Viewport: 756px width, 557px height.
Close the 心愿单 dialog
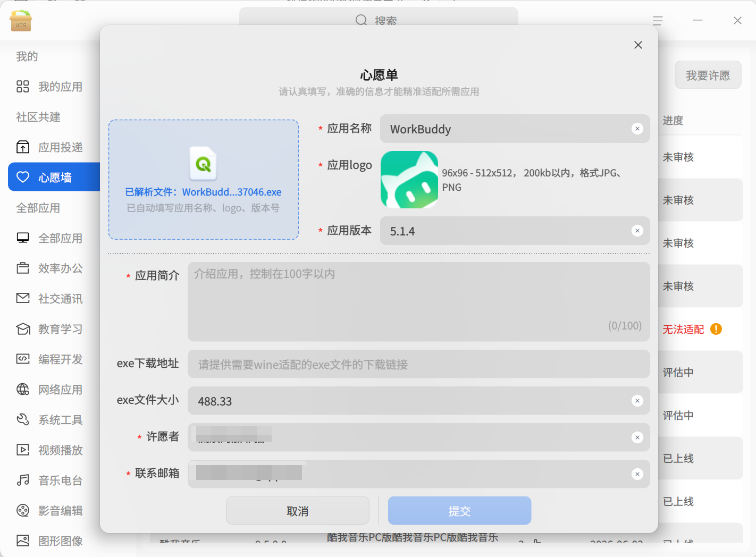638,45
